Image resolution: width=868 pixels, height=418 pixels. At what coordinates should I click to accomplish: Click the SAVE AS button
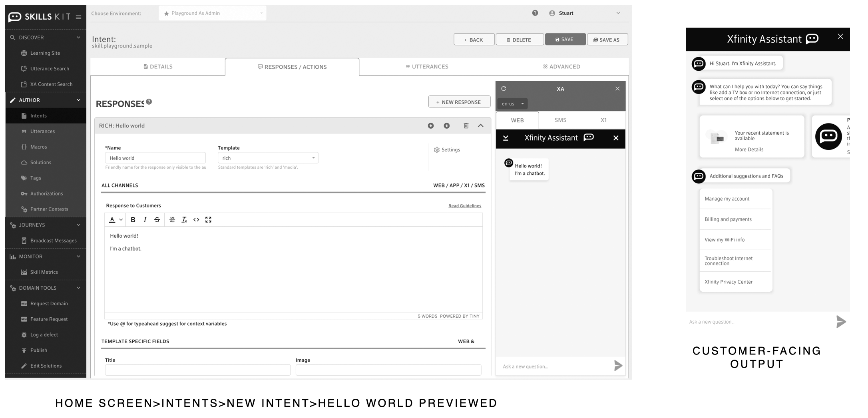click(607, 40)
